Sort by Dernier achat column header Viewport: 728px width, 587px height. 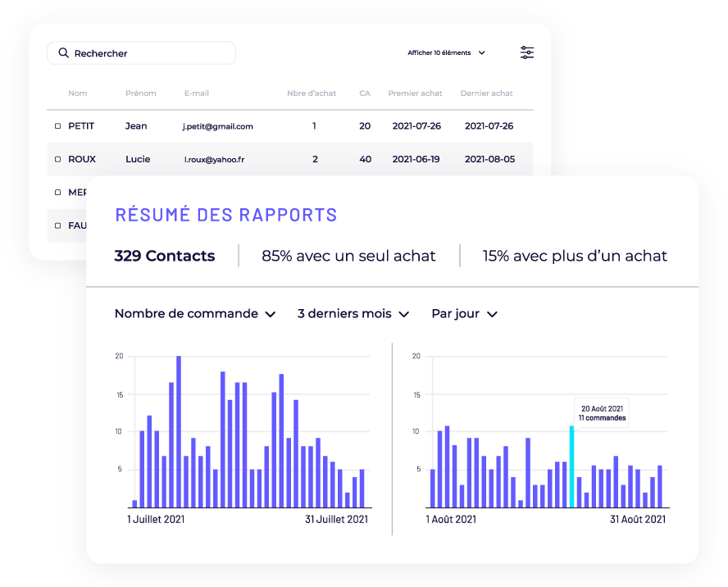point(487,93)
